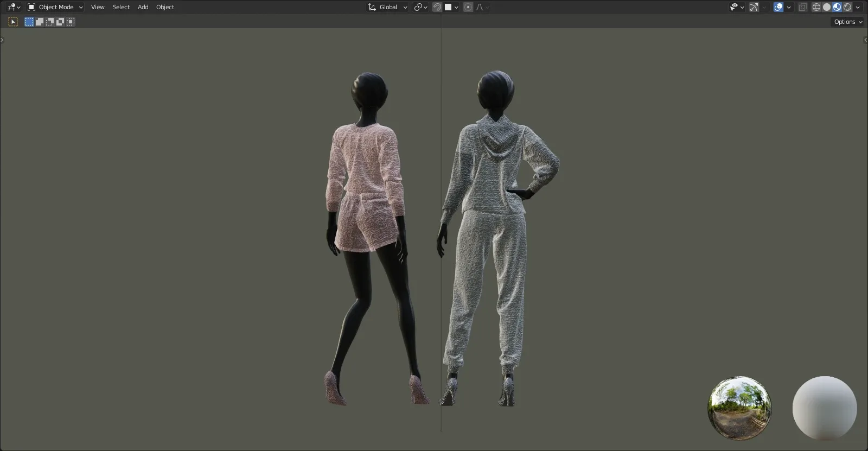Expand the left toolbar arrow
868x451 pixels.
click(x=2, y=40)
